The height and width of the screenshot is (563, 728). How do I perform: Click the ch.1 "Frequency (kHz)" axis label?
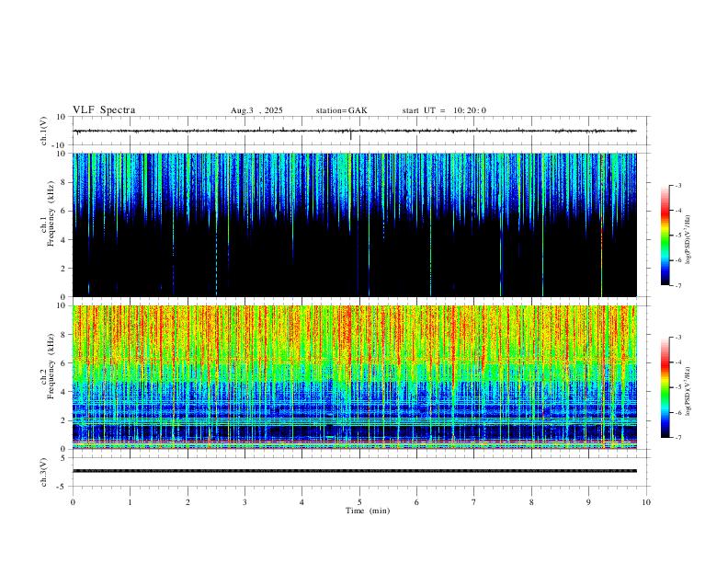[x=51, y=213]
